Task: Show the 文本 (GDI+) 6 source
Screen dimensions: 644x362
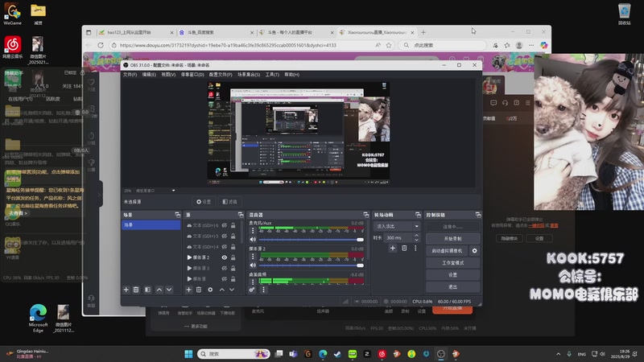Action: coord(225,225)
